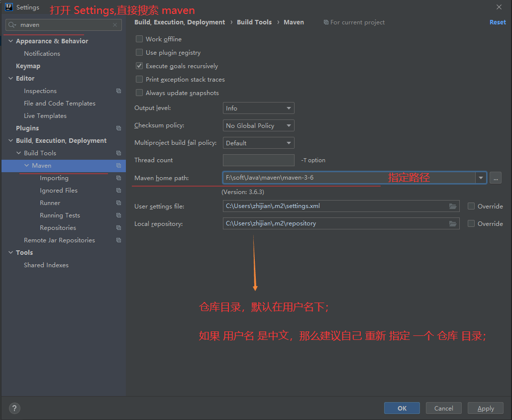Image resolution: width=512 pixels, height=420 pixels.
Task: Click the project-level icon beside Remote Jar Repositories
Action: click(x=118, y=240)
